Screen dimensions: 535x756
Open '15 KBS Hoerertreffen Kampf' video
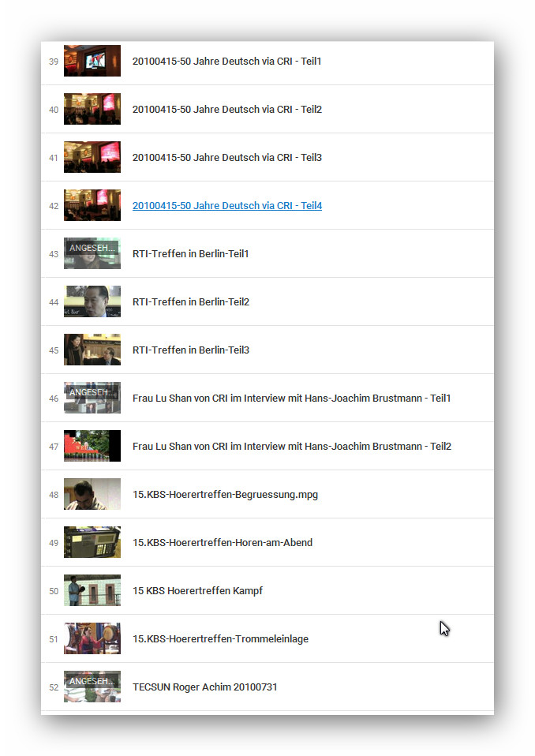(x=197, y=591)
